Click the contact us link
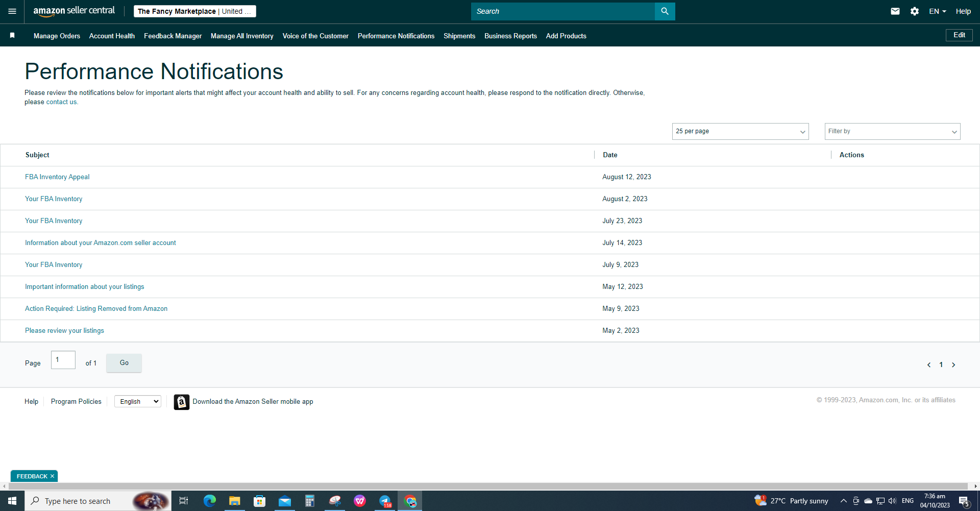 (x=61, y=102)
